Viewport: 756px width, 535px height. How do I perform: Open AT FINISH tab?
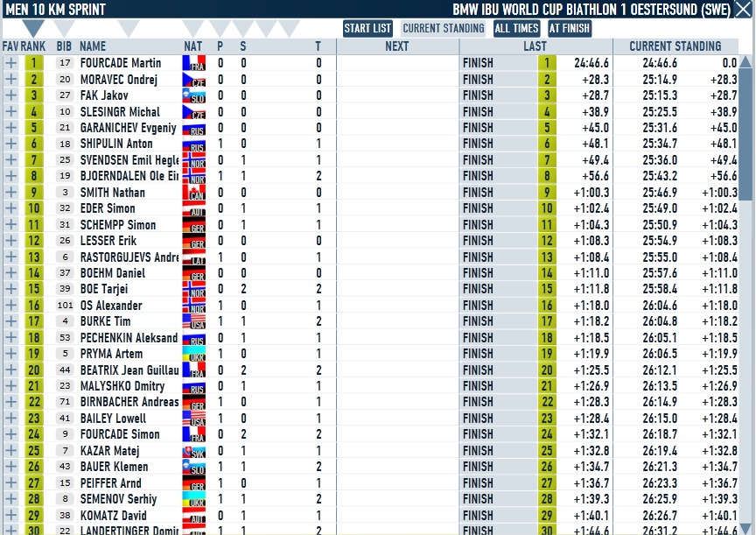point(570,29)
